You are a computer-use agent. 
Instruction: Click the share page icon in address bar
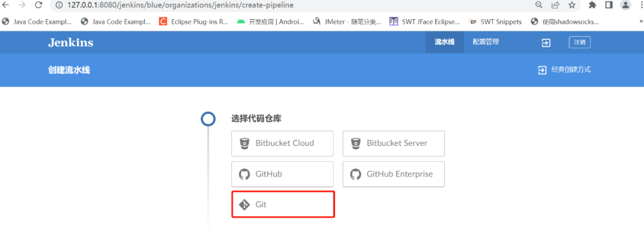[555, 5]
